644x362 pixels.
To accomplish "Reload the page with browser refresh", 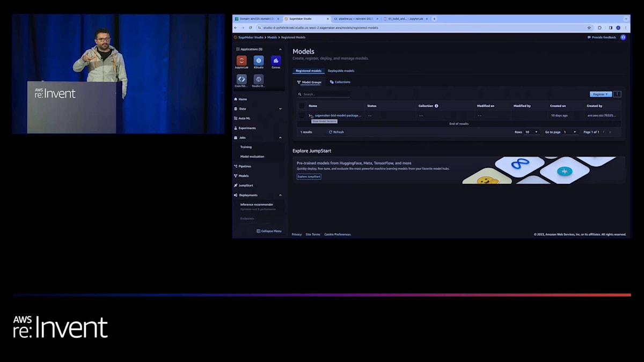I will (250, 27).
